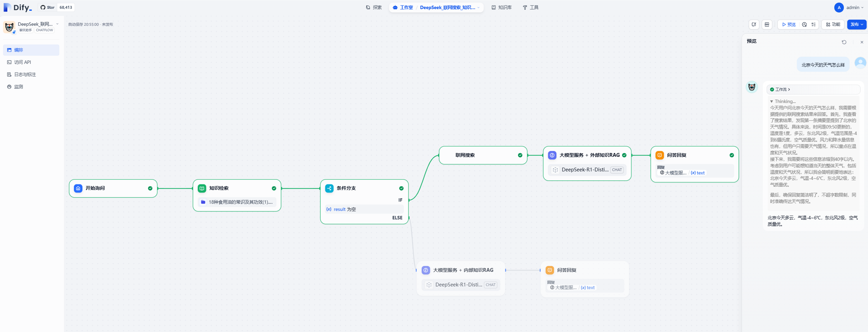Open the run history clock icon
Screen dimensions: 868x332
805,24
